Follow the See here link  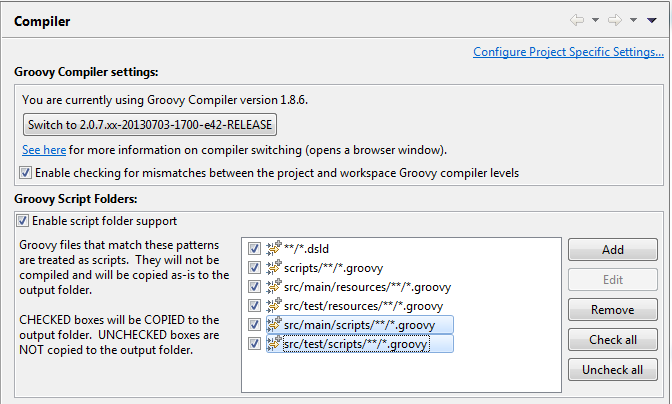[44, 150]
